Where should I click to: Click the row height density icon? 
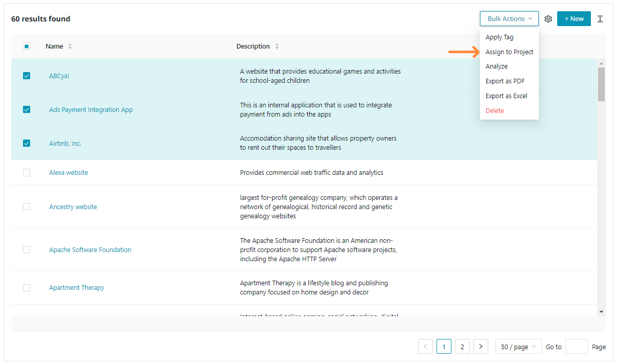pyautogui.click(x=600, y=19)
